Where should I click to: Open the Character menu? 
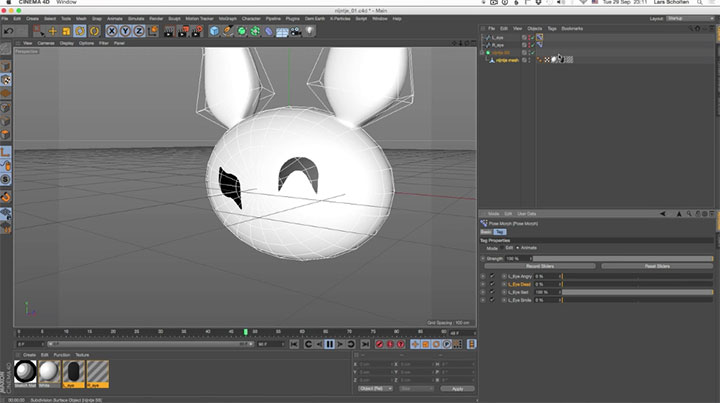click(x=251, y=19)
